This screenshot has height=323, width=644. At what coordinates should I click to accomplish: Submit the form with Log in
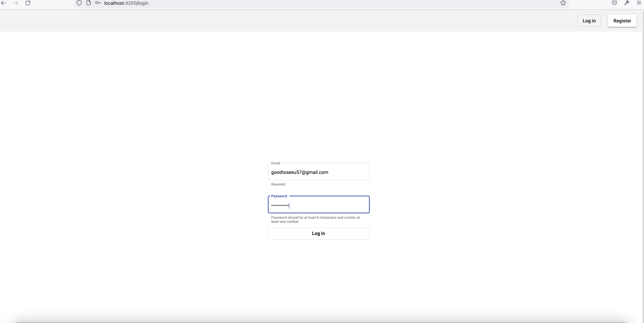click(x=318, y=233)
